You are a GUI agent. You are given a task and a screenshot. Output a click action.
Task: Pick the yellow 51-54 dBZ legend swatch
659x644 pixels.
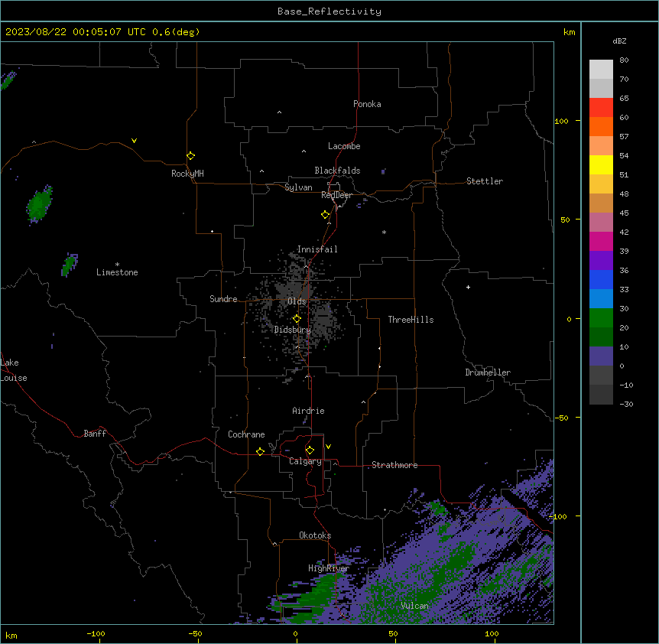click(601, 164)
